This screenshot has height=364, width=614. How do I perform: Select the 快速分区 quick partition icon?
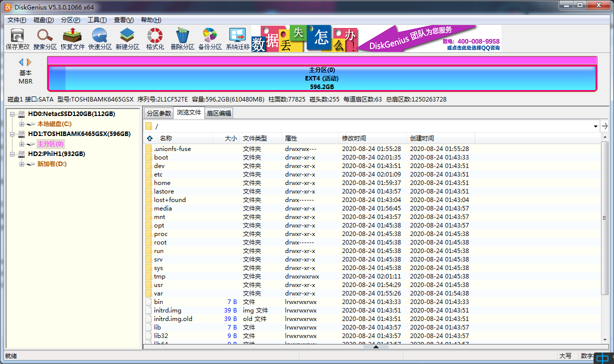[100, 39]
